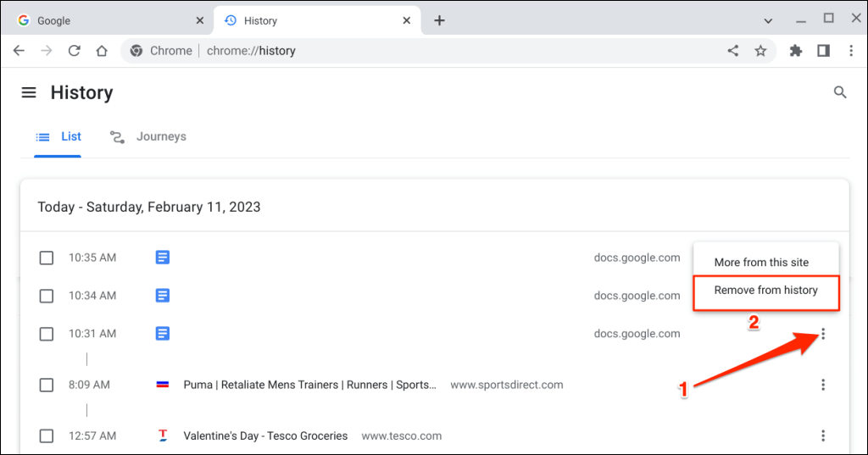
Task: Open the Extensions puzzle icon
Action: click(x=795, y=51)
